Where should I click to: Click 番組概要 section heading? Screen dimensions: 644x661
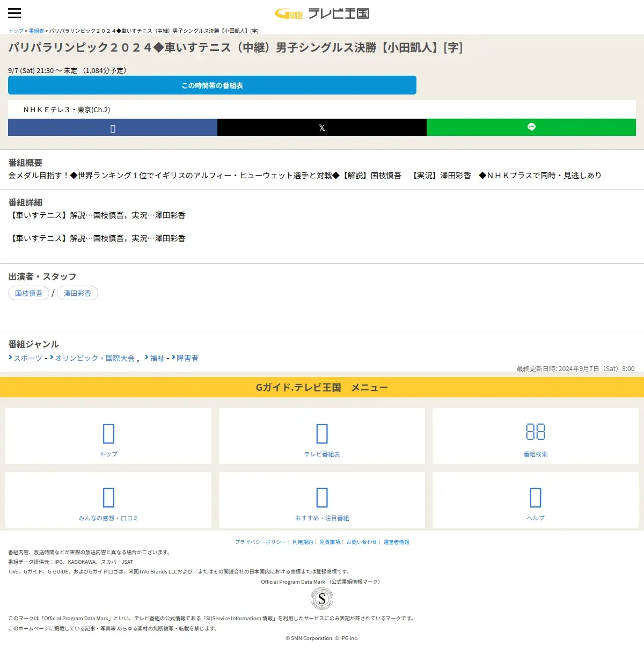pos(25,163)
